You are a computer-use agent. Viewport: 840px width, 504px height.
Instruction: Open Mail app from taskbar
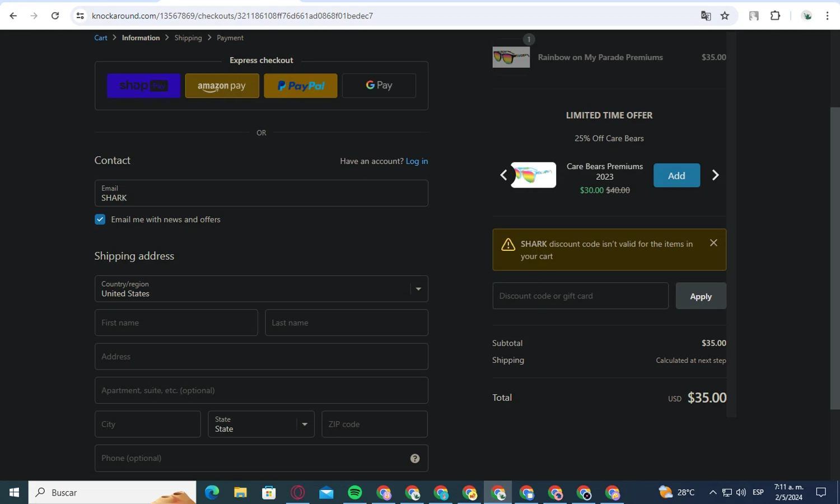[x=326, y=492]
